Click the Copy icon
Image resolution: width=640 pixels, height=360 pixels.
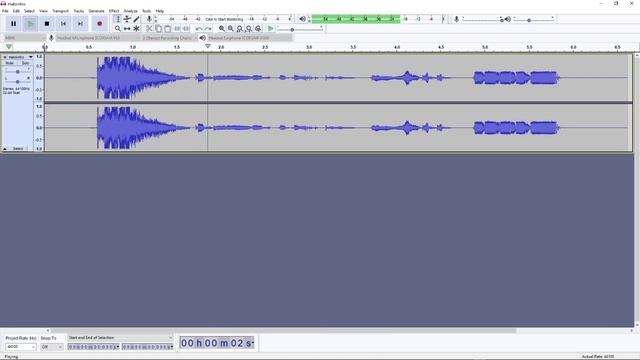point(158,29)
